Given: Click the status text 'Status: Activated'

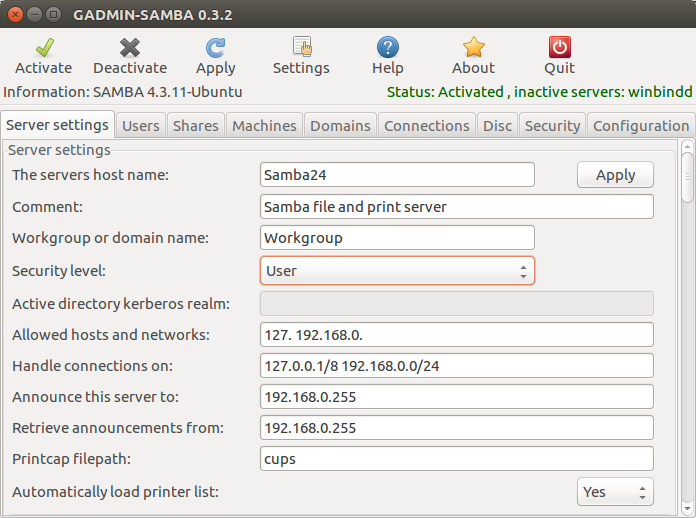Looking at the screenshot, I should coord(445,92).
